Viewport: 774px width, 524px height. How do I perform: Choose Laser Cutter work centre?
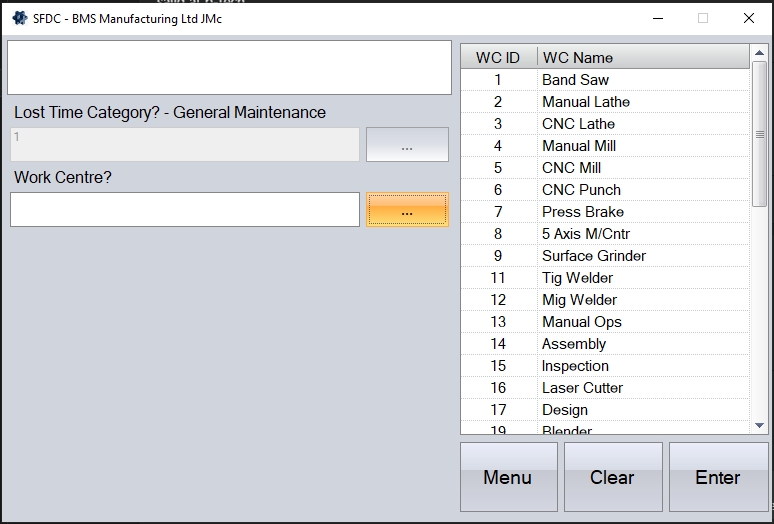582,388
